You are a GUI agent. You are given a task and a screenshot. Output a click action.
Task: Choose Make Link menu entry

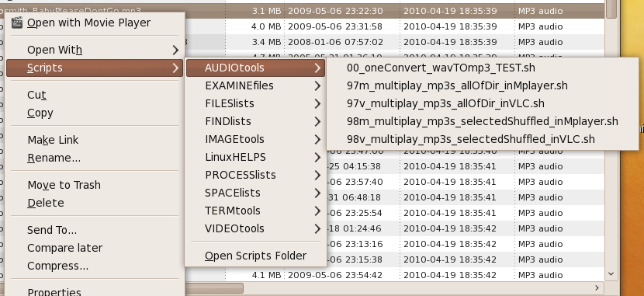pyautogui.click(x=53, y=140)
